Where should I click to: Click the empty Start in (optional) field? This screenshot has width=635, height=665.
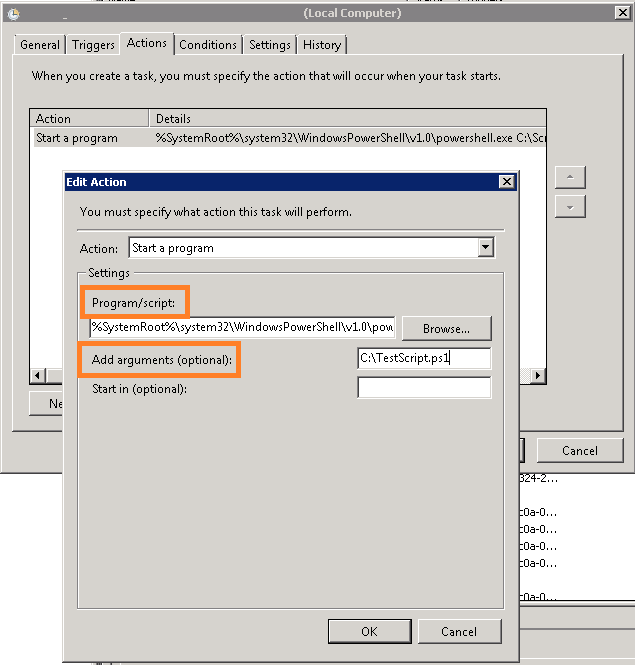tap(424, 388)
